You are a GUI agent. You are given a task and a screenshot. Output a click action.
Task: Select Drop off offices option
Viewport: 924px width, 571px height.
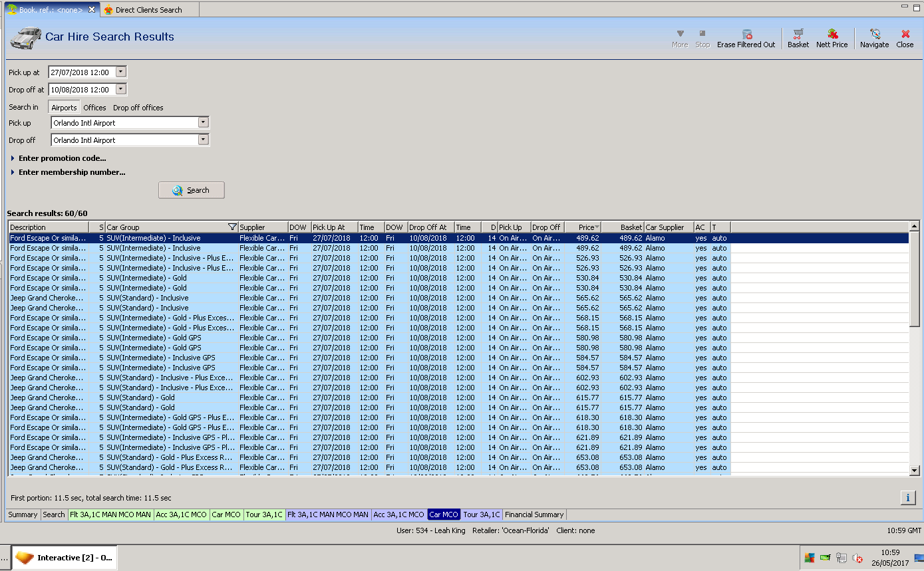coord(138,108)
